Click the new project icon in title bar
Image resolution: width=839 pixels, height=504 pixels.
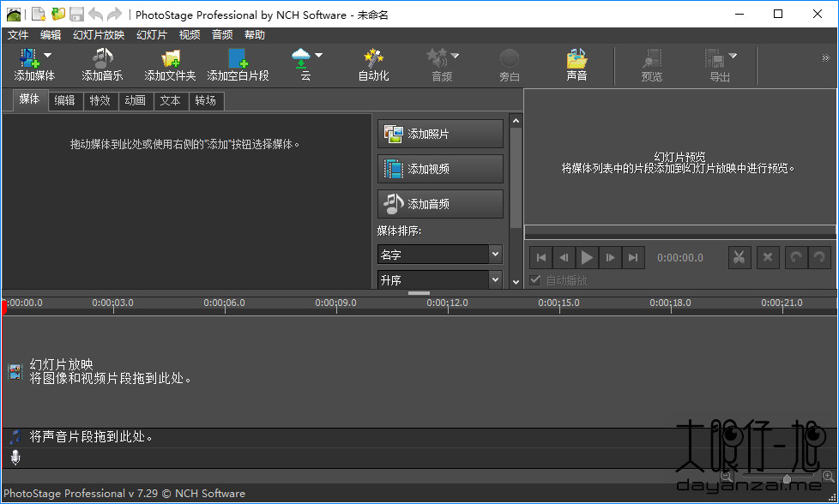(39, 15)
